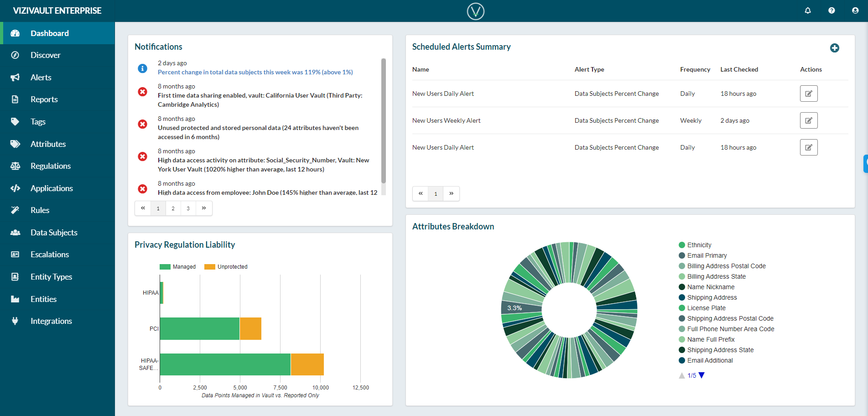Image resolution: width=868 pixels, height=416 pixels.
Task: Click the notifications list scrollbar
Action: pyautogui.click(x=383, y=121)
